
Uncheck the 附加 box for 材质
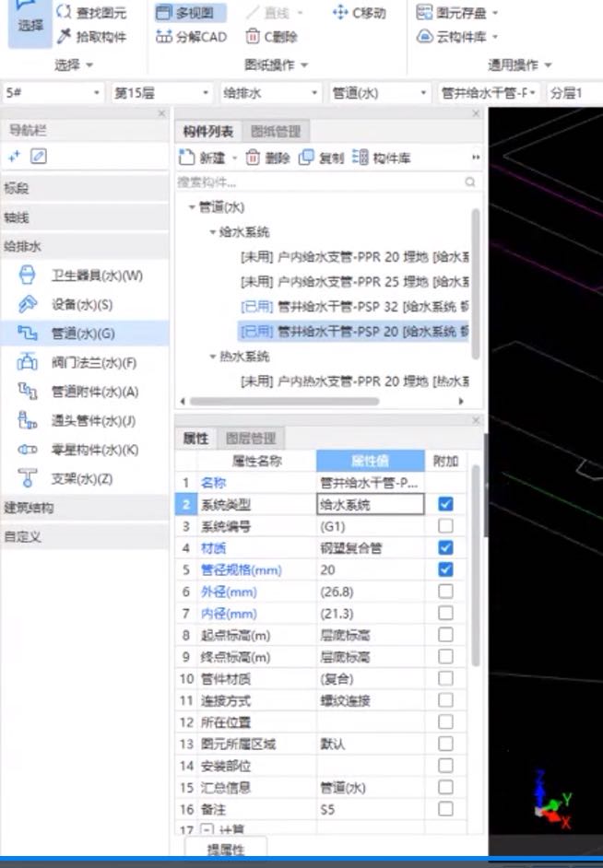point(445,547)
